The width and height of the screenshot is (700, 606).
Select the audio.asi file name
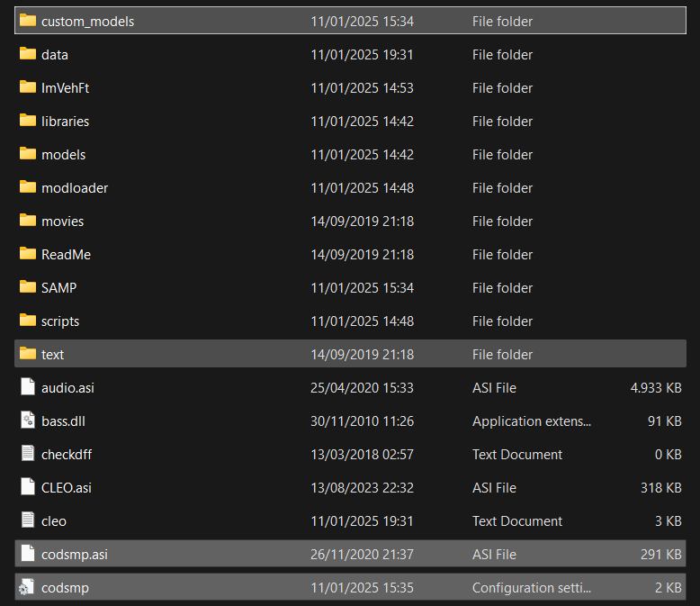(x=67, y=388)
